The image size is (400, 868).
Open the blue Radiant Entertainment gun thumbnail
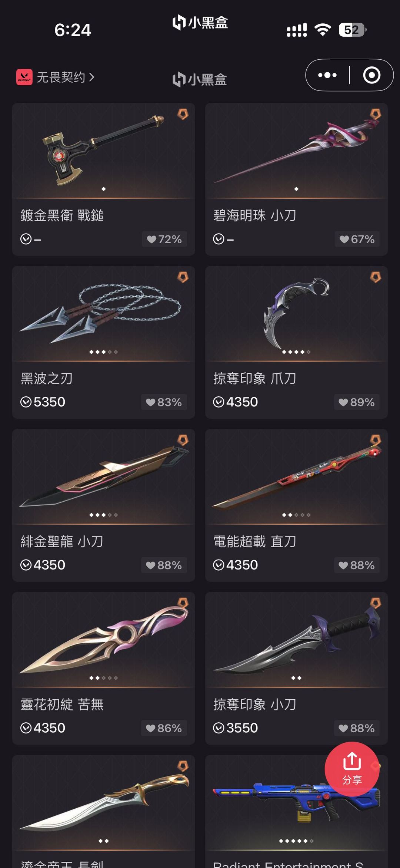point(296,803)
